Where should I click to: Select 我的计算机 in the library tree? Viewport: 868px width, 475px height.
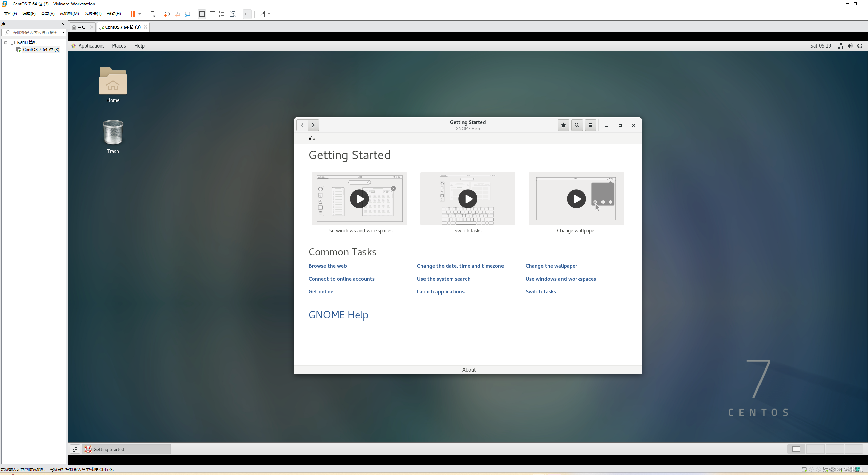[x=27, y=43]
